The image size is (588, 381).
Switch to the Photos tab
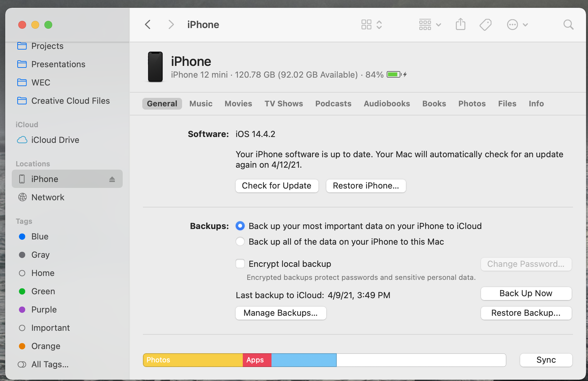472,104
